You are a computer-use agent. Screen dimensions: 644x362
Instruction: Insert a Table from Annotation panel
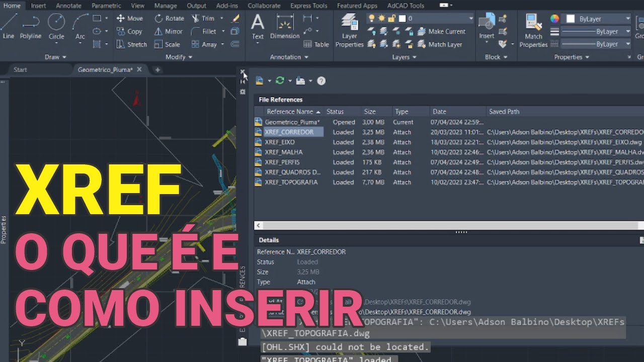point(316,44)
